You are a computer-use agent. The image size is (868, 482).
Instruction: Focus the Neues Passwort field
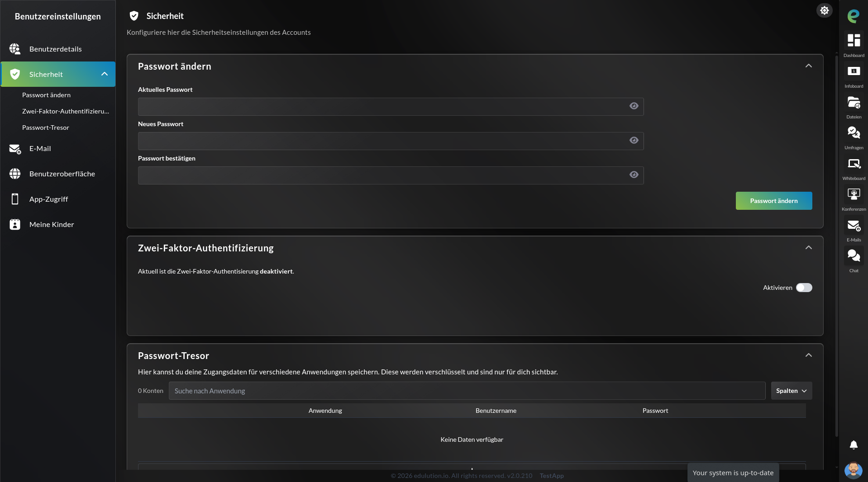click(x=391, y=141)
